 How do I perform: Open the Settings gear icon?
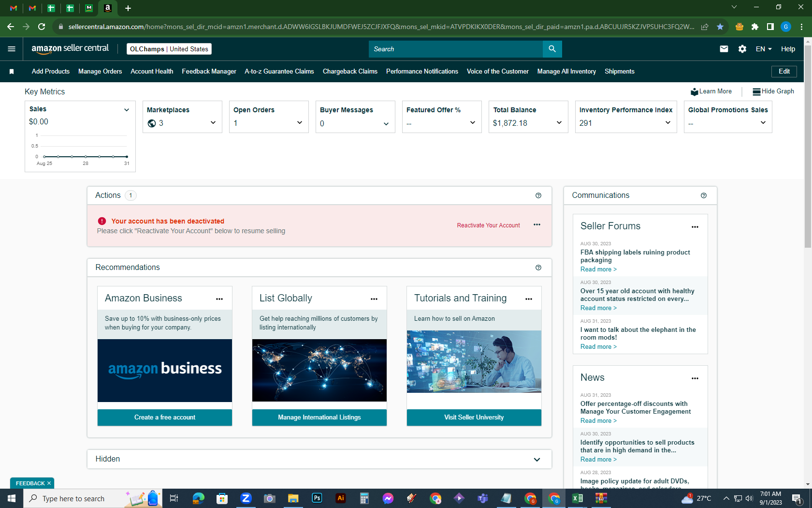point(742,49)
